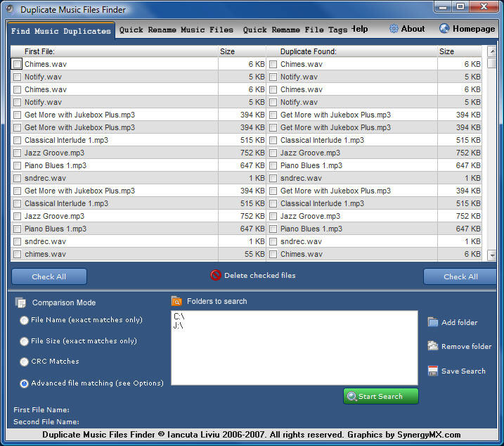Screen dimensions: 504x446
Task: Select the CRC Matches radio button
Action: click(24, 362)
